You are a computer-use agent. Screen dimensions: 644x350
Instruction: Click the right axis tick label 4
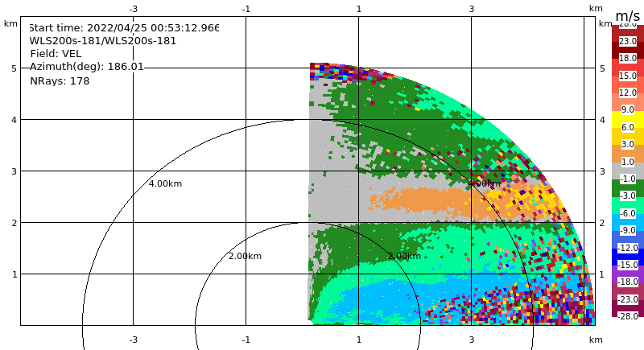tap(602, 120)
